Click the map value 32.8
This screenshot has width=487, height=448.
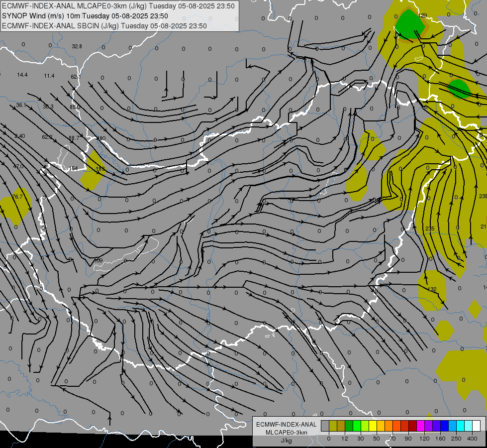pos(77,46)
